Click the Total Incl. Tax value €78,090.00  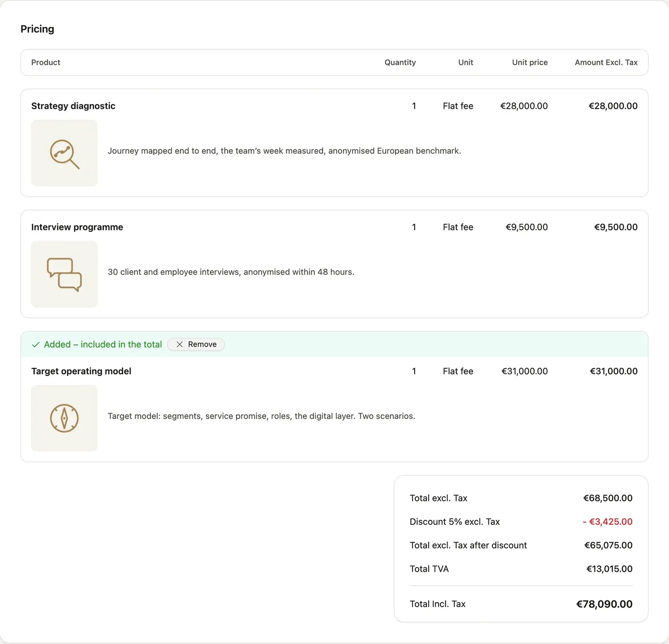604,604
